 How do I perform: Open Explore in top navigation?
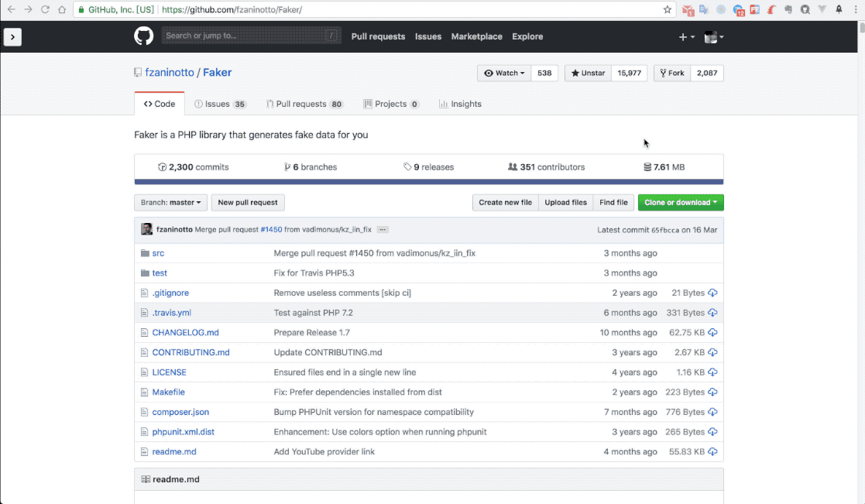coord(527,36)
